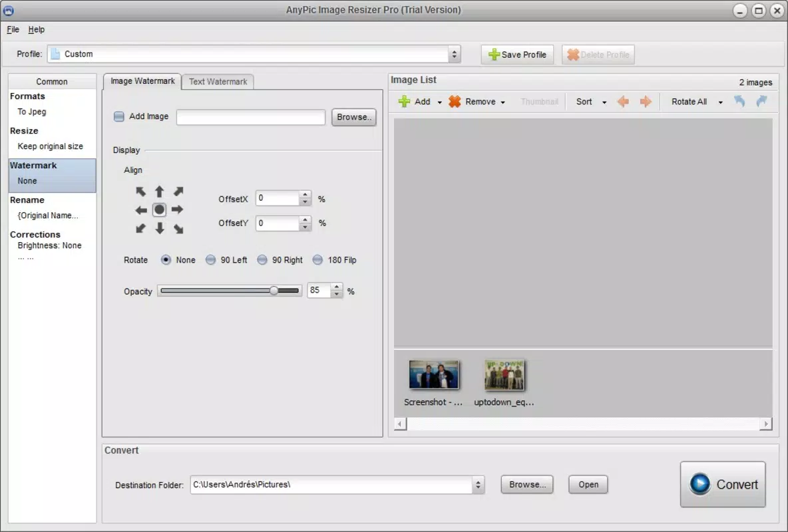Select the 90 Right rotation option
788x532 pixels.
point(262,260)
